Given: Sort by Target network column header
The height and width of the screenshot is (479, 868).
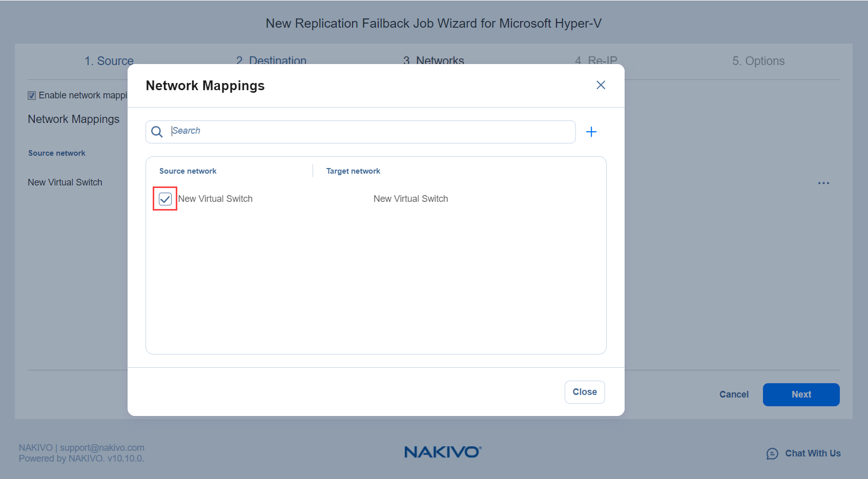Looking at the screenshot, I should coord(353,171).
